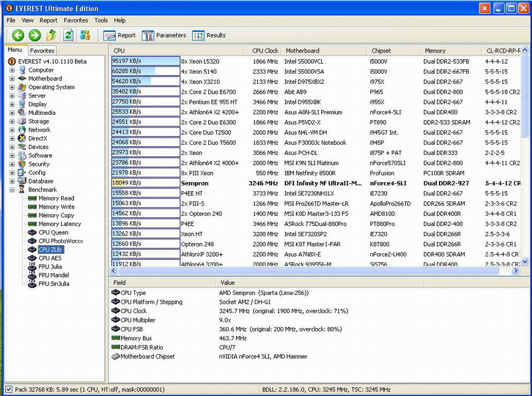This screenshot has height=396, width=532.
Task: Select the Operating System tree icon
Action: point(23,87)
